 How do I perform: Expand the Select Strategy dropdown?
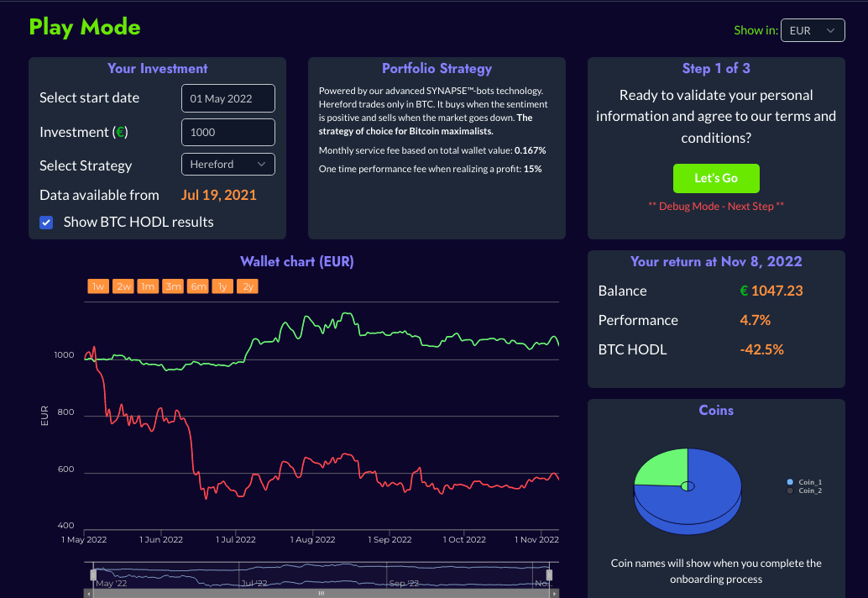[228, 165]
